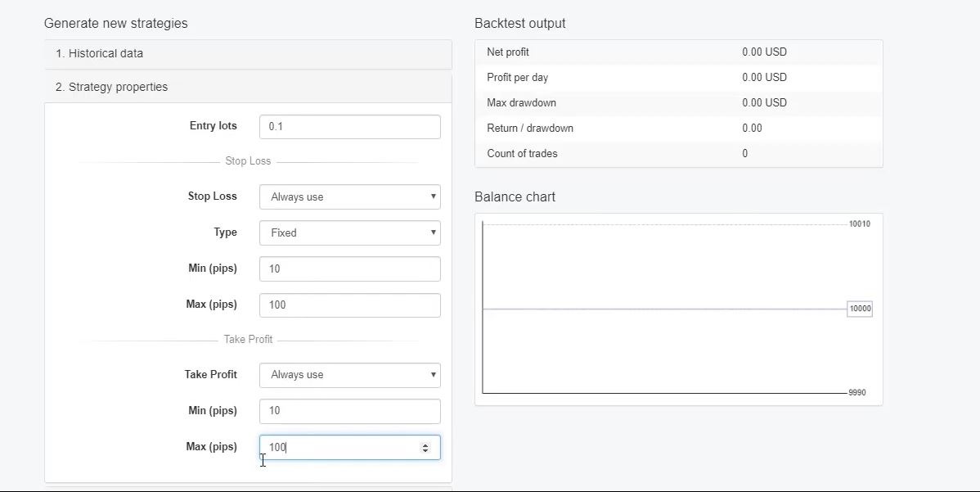Click the 10000 value label on balance chart
The width and height of the screenshot is (980, 492).
[860, 309]
